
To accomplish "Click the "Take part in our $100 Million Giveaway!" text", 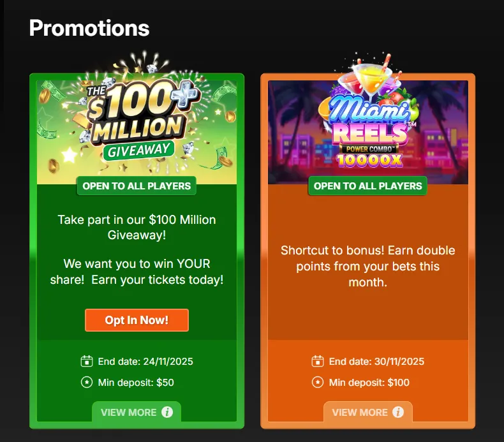I will coord(137,227).
